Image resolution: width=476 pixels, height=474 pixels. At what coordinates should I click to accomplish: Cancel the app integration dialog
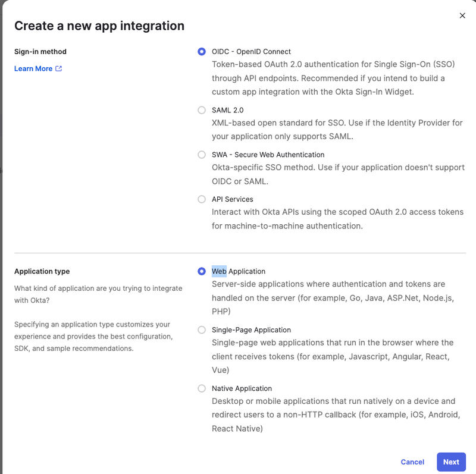point(412,462)
